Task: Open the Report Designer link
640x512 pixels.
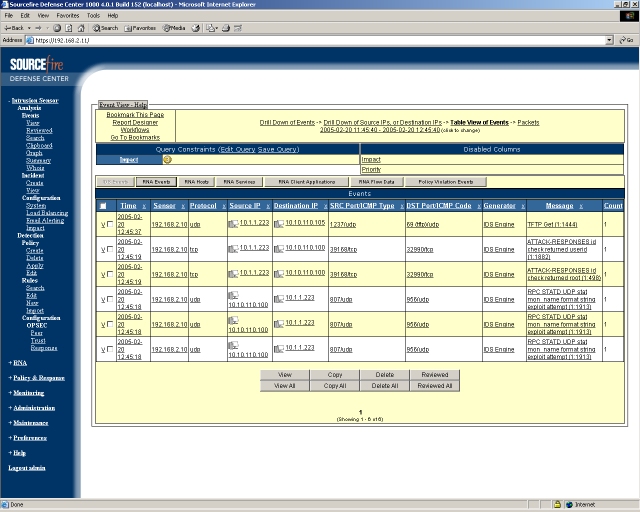Action: (x=135, y=122)
